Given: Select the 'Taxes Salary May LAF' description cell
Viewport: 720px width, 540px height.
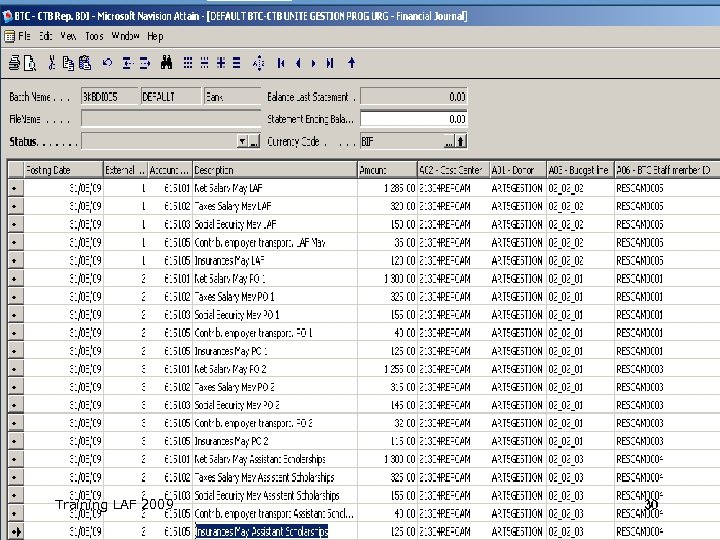Looking at the screenshot, I should tap(275, 206).
